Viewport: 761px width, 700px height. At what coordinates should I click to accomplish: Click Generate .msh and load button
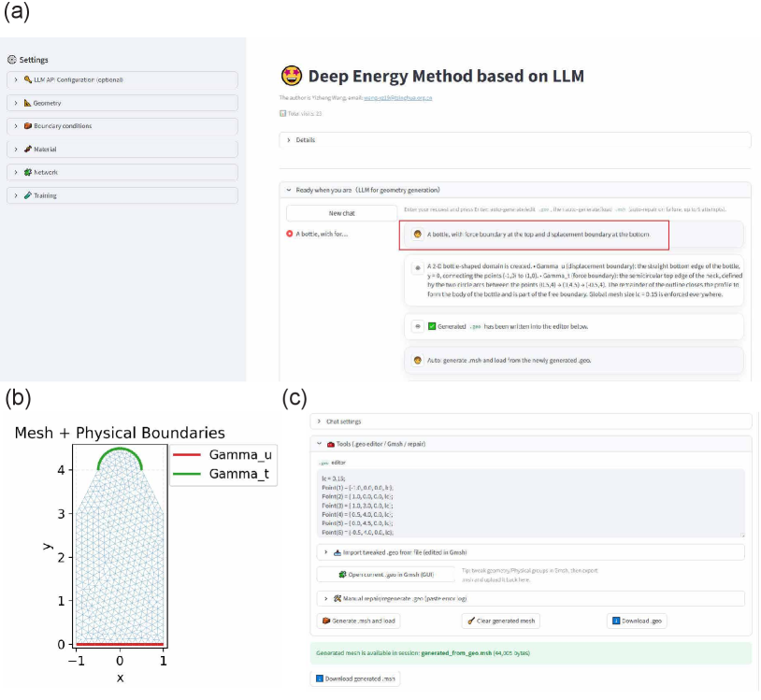[x=359, y=621]
